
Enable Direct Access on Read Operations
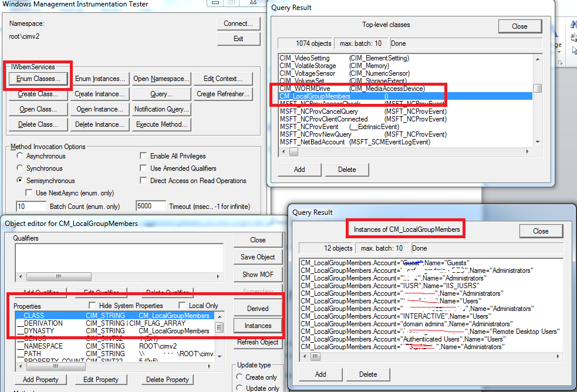(143, 181)
